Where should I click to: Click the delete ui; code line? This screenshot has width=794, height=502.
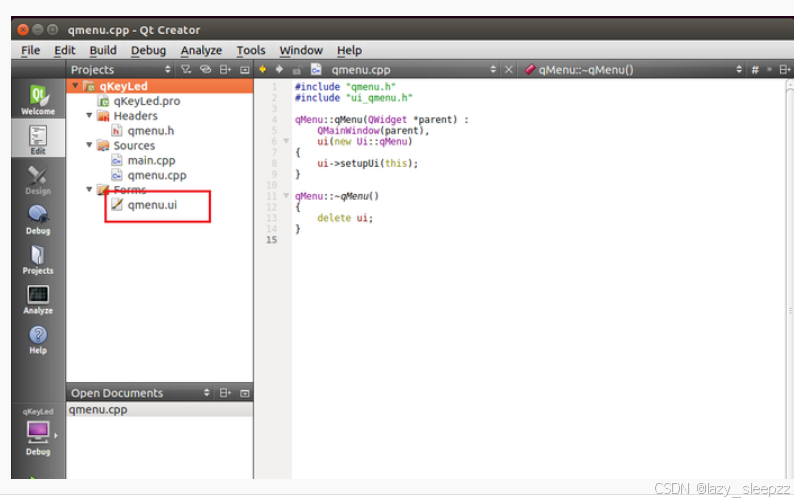pos(345,218)
